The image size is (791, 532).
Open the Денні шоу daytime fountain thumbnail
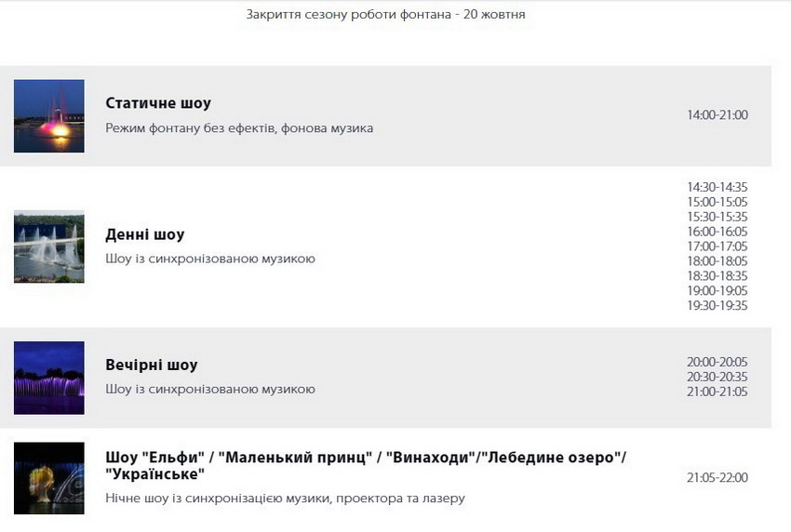pos(49,246)
